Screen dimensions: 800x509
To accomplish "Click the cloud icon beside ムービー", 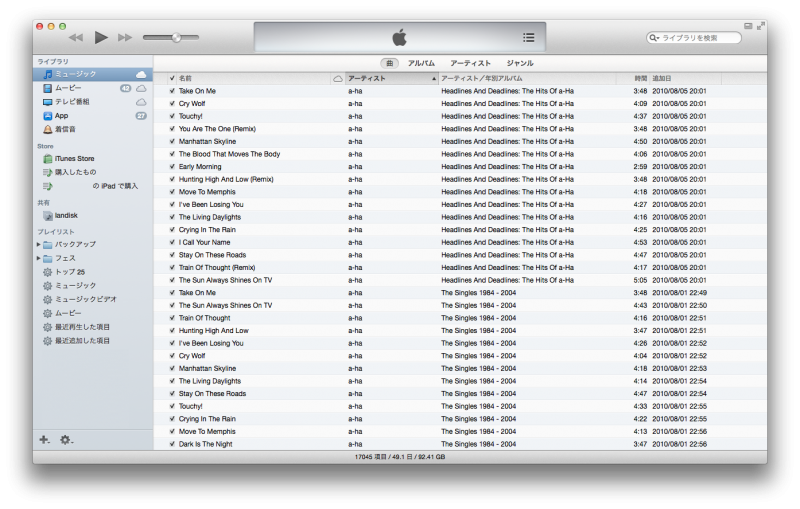I will coord(141,88).
